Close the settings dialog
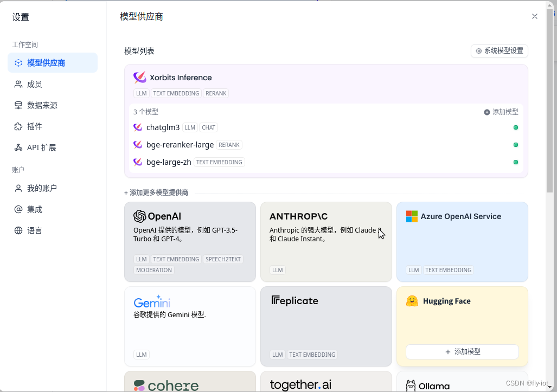This screenshot has width=557, height=392. point(535,16)
